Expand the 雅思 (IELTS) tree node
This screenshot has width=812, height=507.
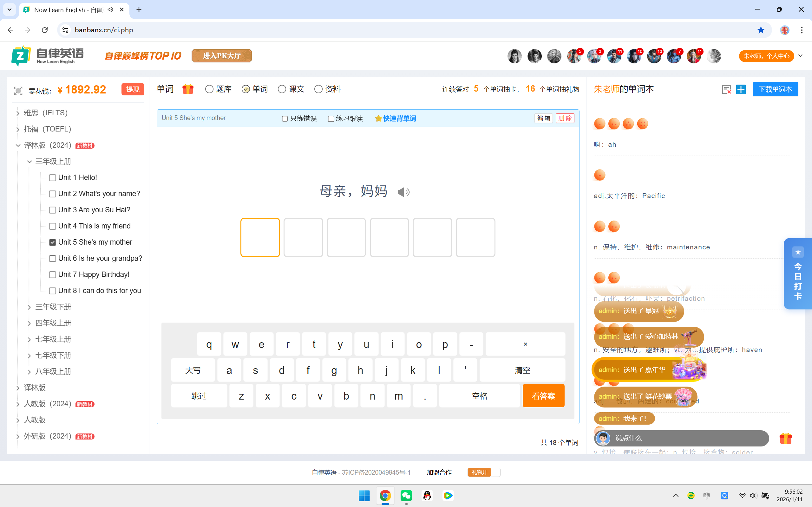(x=18, y=113)
